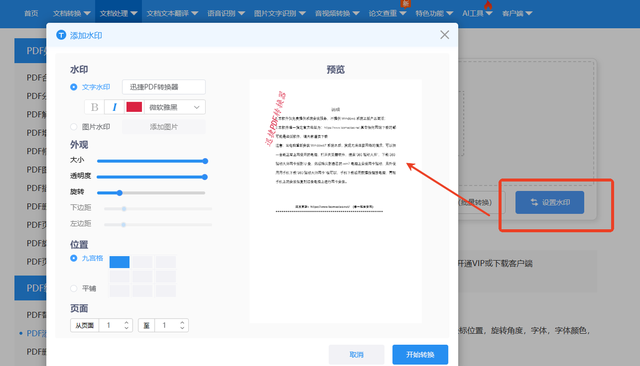This screenshot has width=640, height=366.
Task: Adjust the 大小 size slider handle
Action: pos(205,161)
